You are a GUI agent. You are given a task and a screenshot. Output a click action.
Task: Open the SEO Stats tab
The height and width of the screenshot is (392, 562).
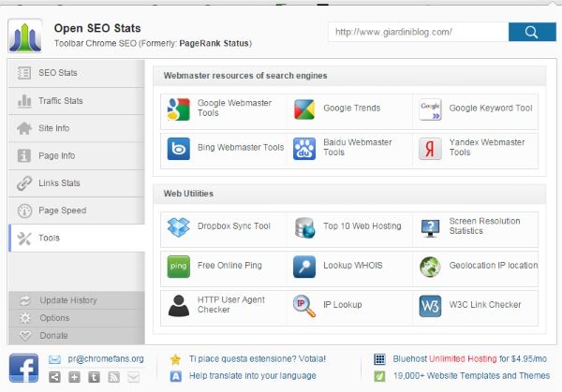click(77, 73)
